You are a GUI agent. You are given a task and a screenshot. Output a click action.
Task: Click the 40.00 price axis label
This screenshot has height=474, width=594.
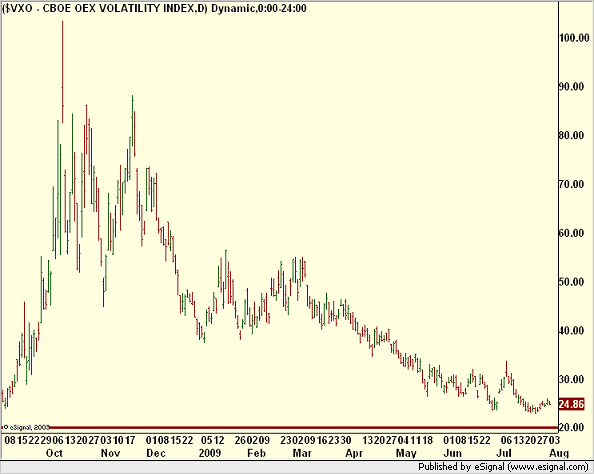pos(571,331)
